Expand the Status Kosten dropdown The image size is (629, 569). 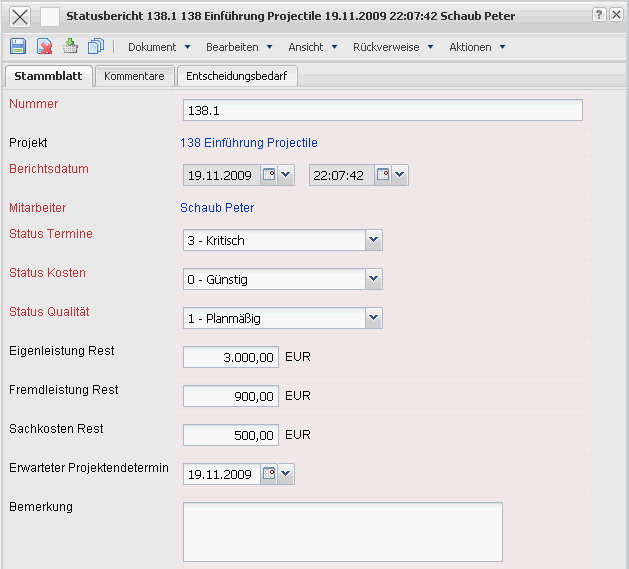tap(373, 279)
